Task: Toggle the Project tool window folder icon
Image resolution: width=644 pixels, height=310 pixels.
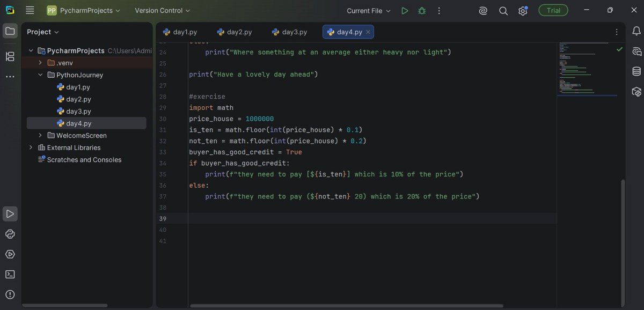Action: tap(10, 31)
